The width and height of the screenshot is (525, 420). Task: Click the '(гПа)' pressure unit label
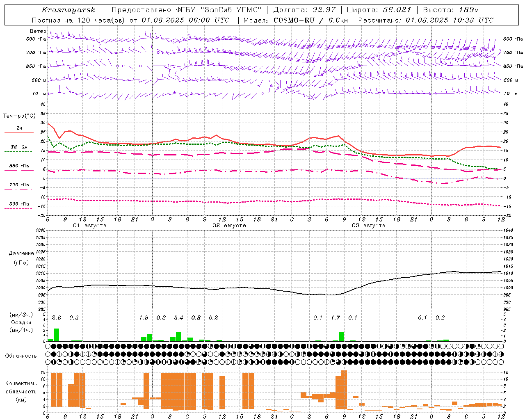[x=21, y=263]
